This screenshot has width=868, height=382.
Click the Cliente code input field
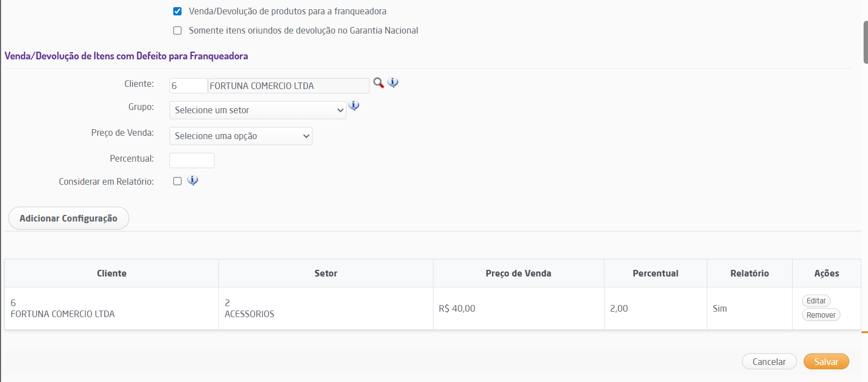click(188, 86)
